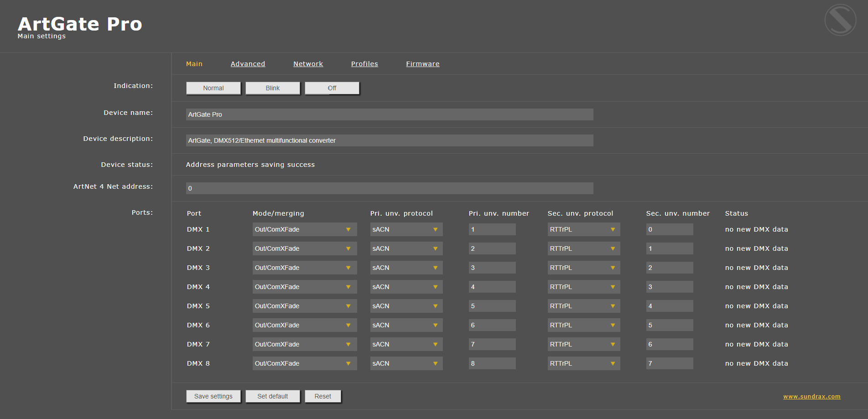Open the Advanced tab
Screen dimensions: 868x419
click(x=248, y=64)
